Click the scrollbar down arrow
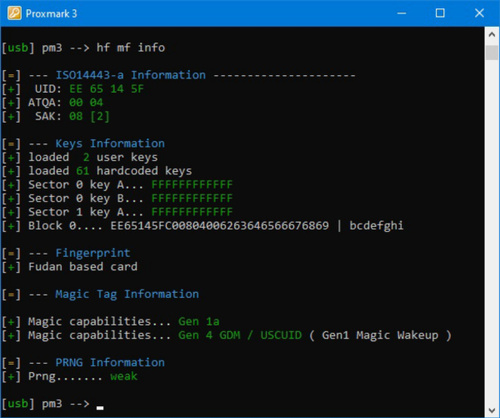 (x=492, y=410)
